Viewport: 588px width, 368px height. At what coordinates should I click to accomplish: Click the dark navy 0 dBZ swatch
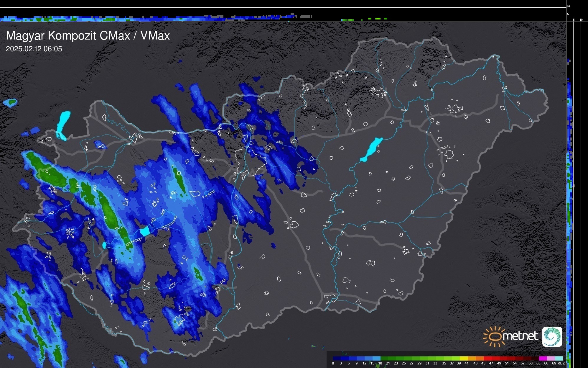337,358
